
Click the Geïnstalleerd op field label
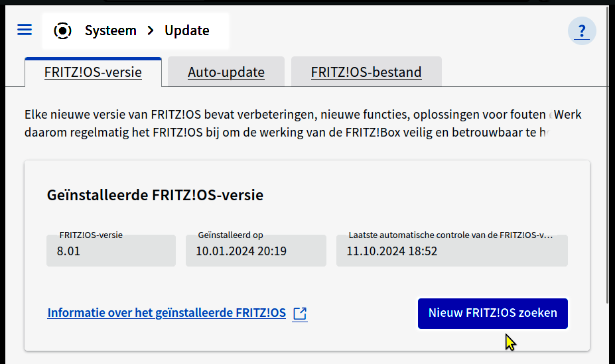point(230,235)
